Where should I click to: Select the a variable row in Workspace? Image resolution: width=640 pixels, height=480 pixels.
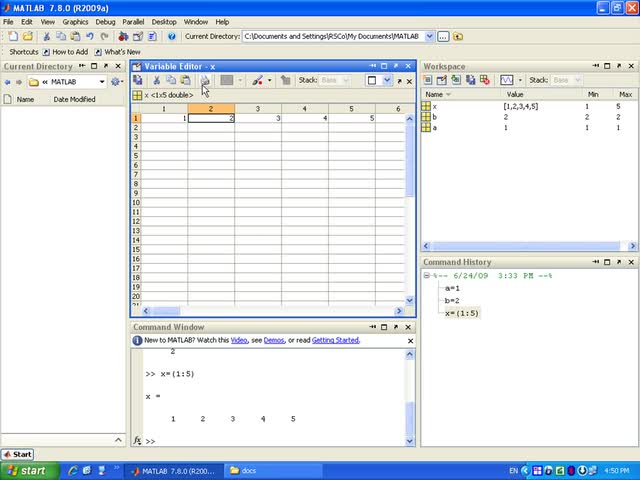(x=529, y=128)
